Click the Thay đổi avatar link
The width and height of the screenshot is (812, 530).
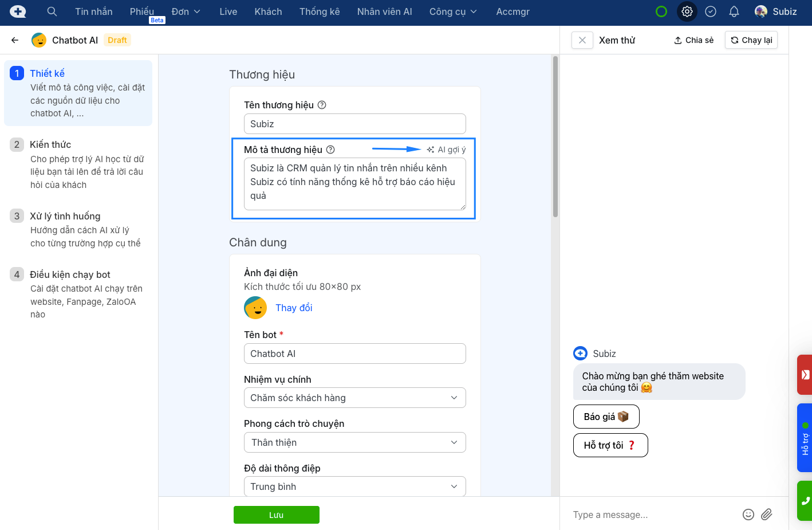pyautogui.click(x=294, y=308)
